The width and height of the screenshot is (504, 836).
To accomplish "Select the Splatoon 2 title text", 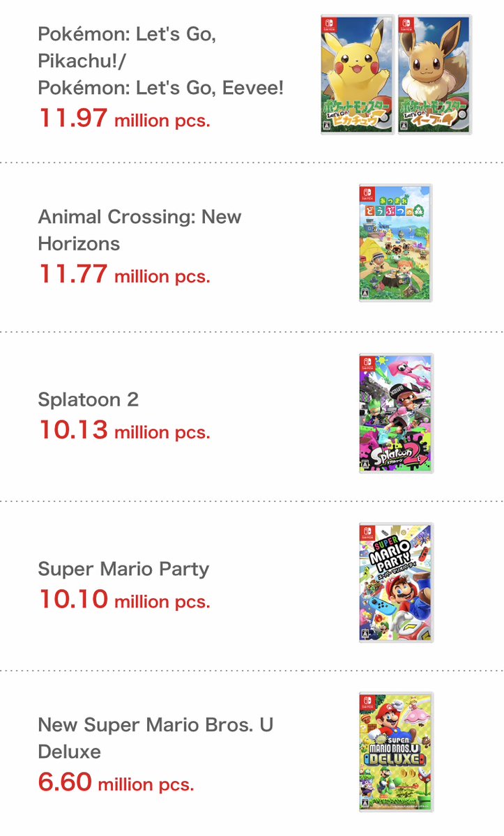I will click(x=89, y=400).
